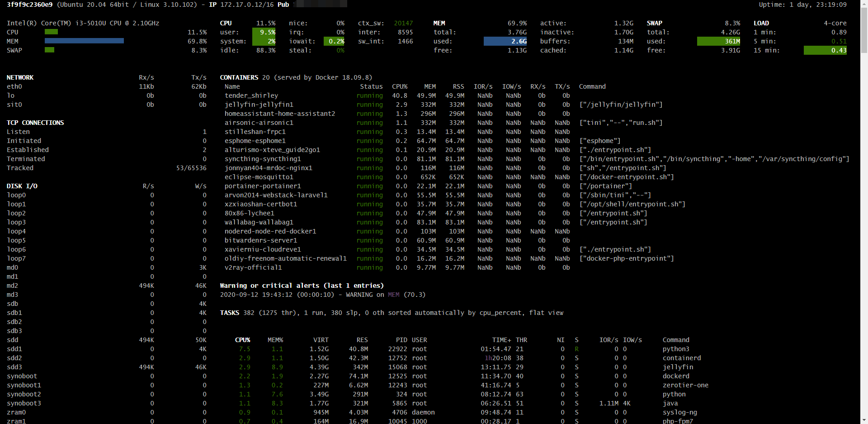868x424 pixels.
Task: Click the Uptime display
Action: pyautogui.click(x=802, y=5)
